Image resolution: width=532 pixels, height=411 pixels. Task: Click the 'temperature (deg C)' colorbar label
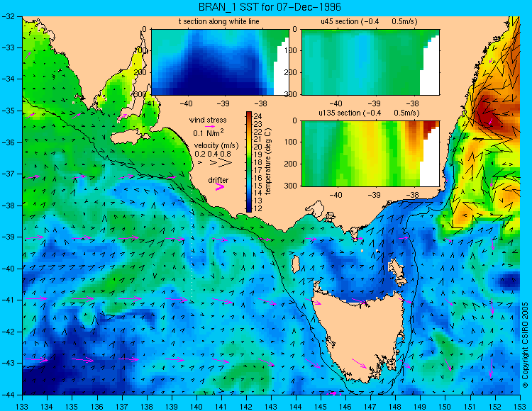(268, 162)
